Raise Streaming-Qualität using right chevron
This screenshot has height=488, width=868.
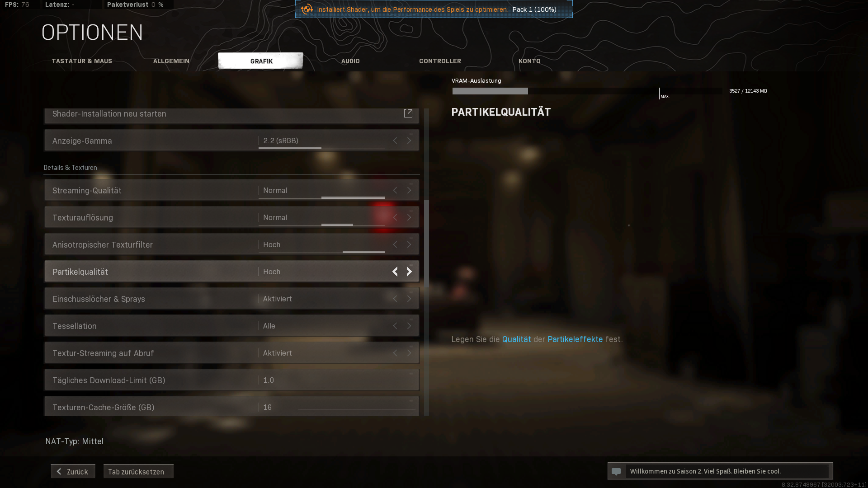click(409, 190)
